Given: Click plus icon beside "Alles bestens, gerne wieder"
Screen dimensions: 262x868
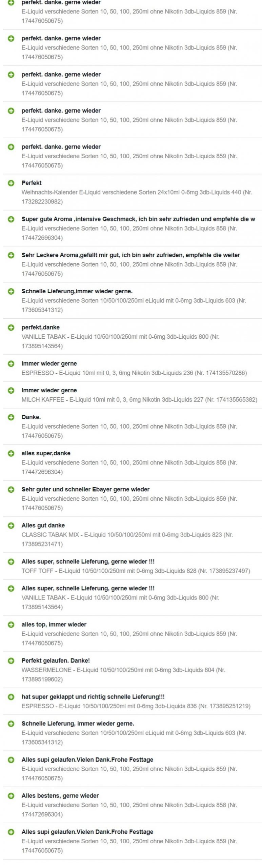Looking at the screenshot, I should [x=11, y=796].
